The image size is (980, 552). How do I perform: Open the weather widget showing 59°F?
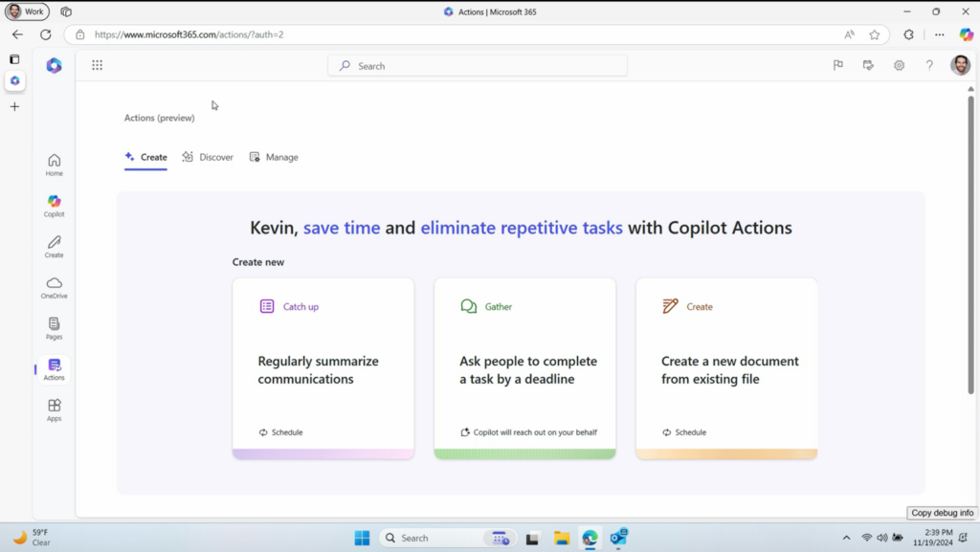33,538
